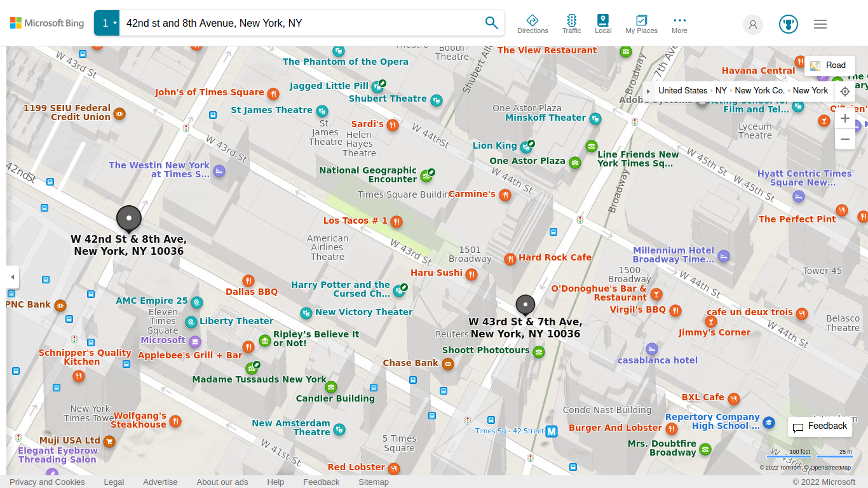Click the Hard Rock Cafe restaurant icon
The width and height of the screenshot is (868, 488).
[510, 259]
